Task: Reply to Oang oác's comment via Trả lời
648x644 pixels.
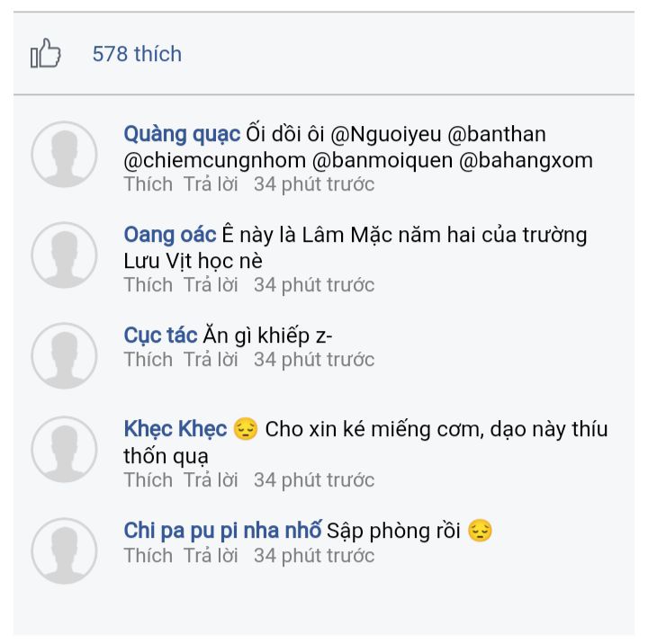Action: (x=211, y=285)
